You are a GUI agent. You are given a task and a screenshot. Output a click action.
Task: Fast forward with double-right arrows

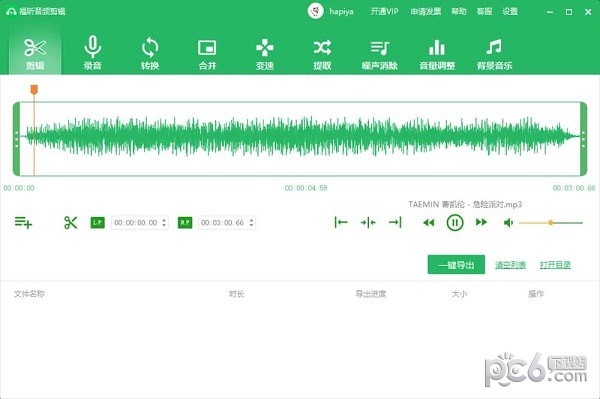tap(481, 222)
